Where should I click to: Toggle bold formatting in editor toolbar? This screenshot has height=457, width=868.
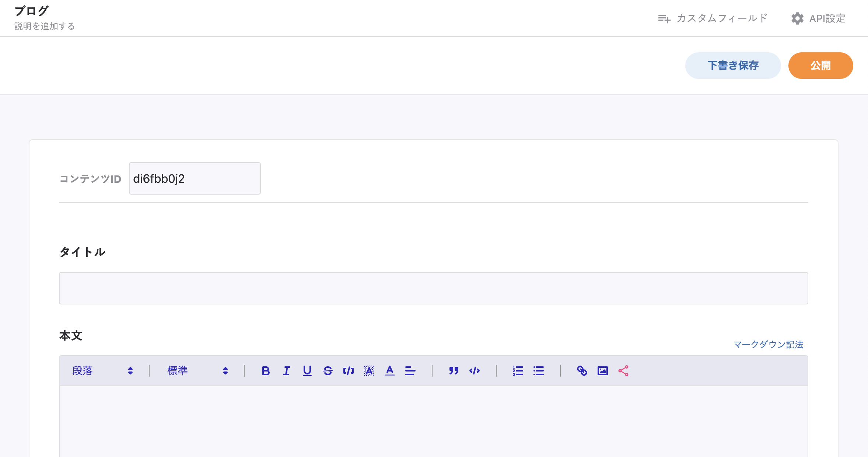pos(266,371)
